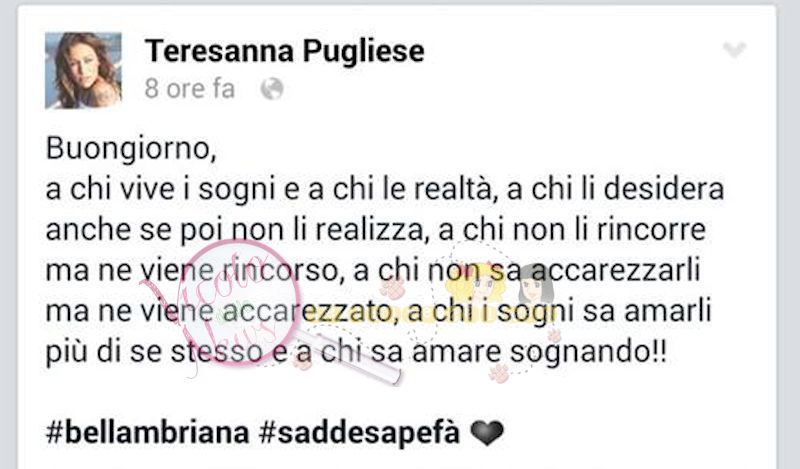Click the paw print below 'sognando!!'
Viewport: 800px width, 469px height.
coord(499,373)
